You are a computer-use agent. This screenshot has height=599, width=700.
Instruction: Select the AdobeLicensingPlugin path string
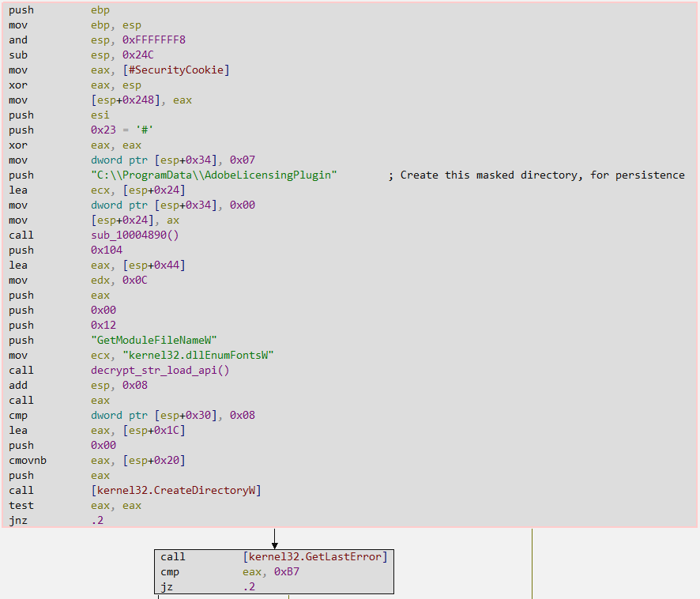(214, 175)
